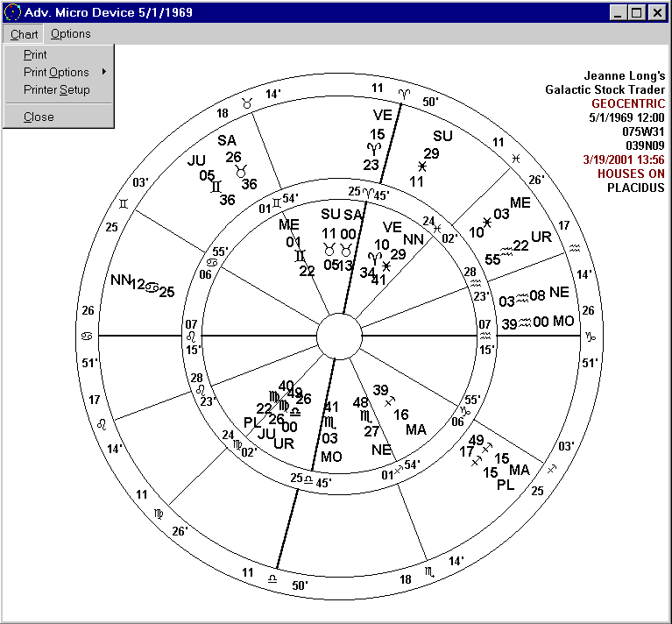Click the Cancer glyph on outer rim
The height and width of the screenshot is (624, 672).
[87, 337]
